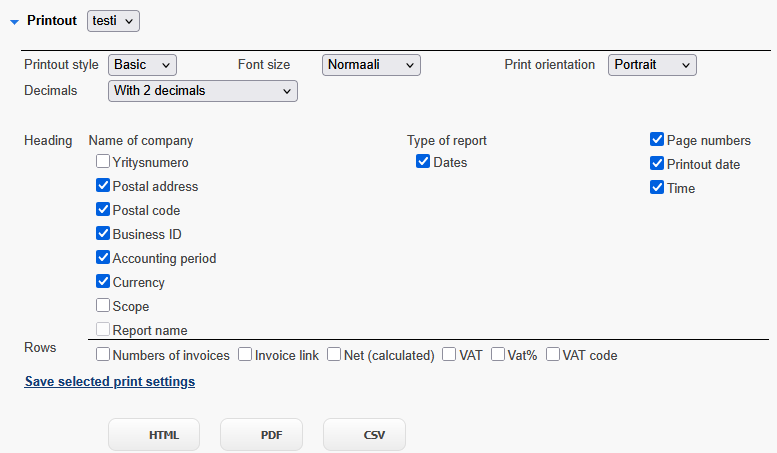Tick the VAT code checkbox
777x453 pixels.
click(x=553, y=354)
